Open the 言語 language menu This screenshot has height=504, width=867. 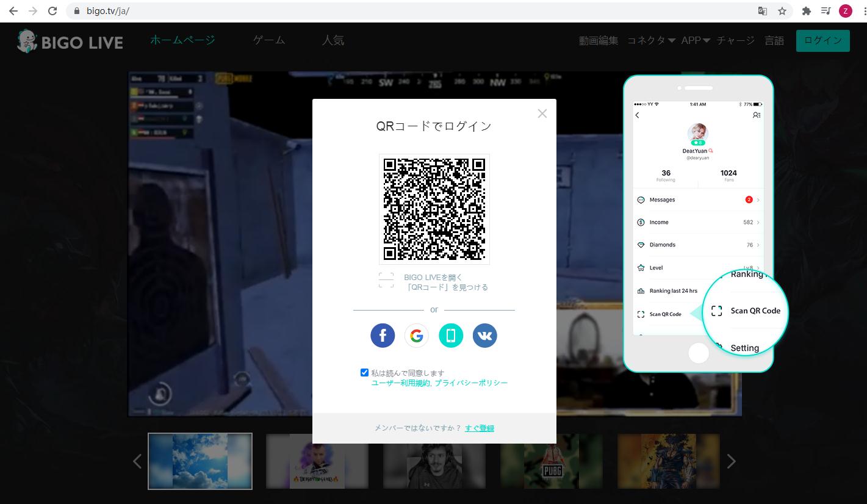coord(774,40)
